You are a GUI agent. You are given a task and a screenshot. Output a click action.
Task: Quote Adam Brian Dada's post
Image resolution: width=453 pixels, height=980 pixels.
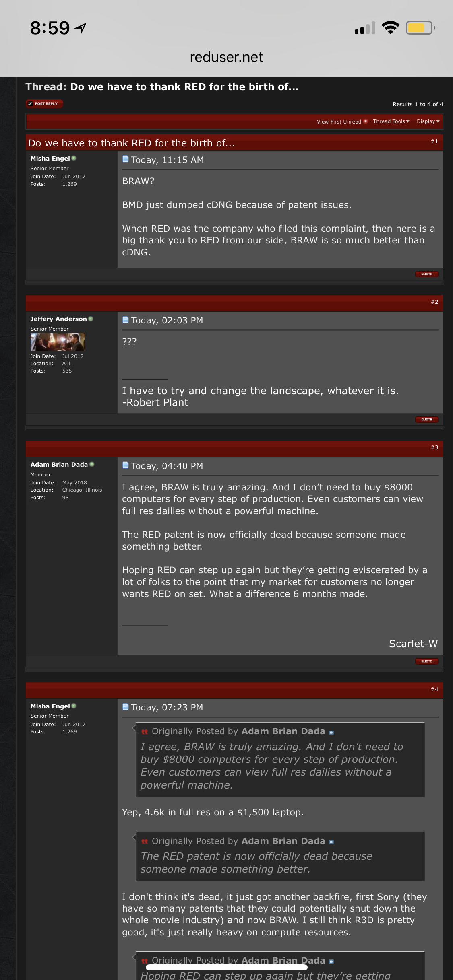point(427,661)
